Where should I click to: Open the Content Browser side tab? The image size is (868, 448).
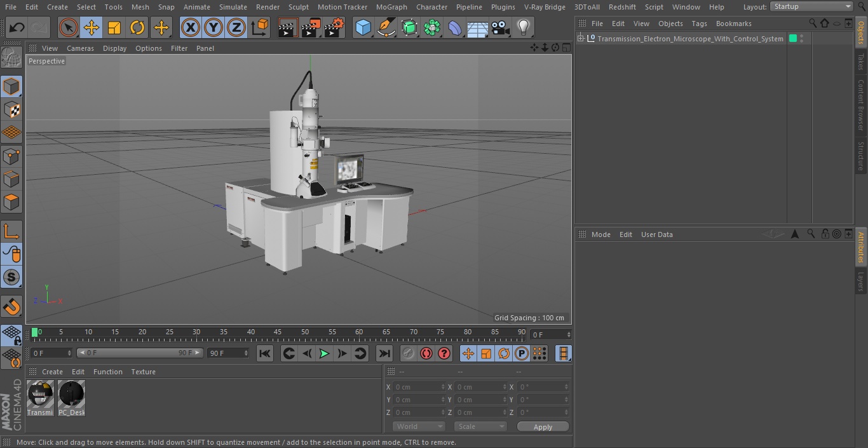[x=861, y=104]
